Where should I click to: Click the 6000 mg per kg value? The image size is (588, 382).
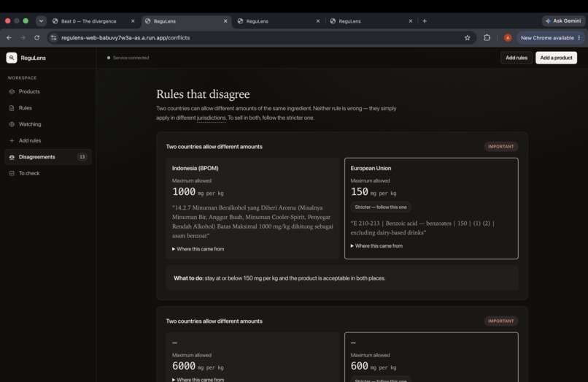point(198,366)
